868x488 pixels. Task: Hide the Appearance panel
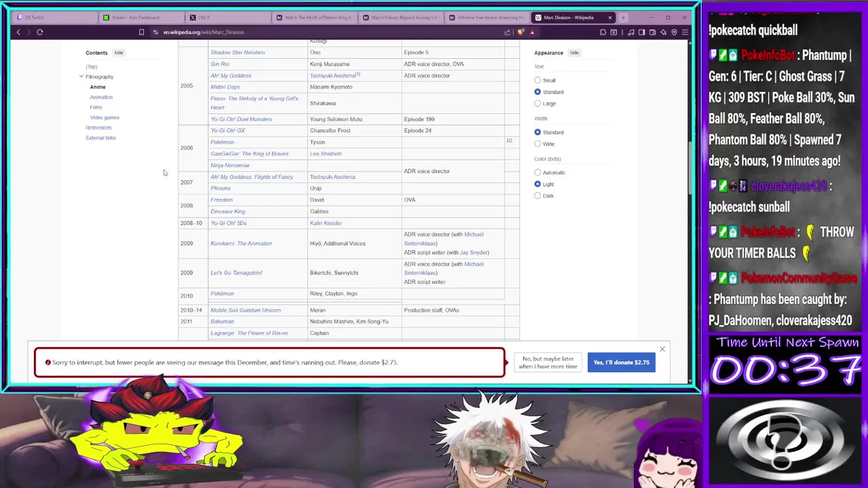(x=574, y=52)
